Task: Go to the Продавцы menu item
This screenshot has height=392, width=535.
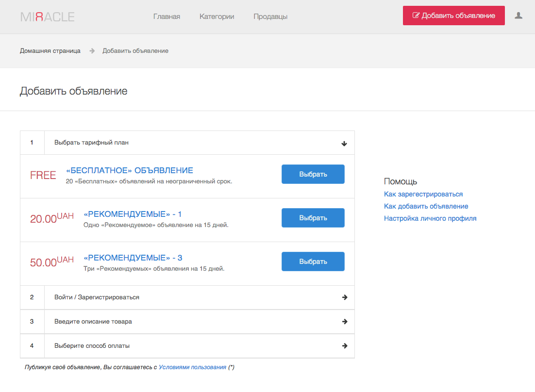Action: click(x=270, y=16)
